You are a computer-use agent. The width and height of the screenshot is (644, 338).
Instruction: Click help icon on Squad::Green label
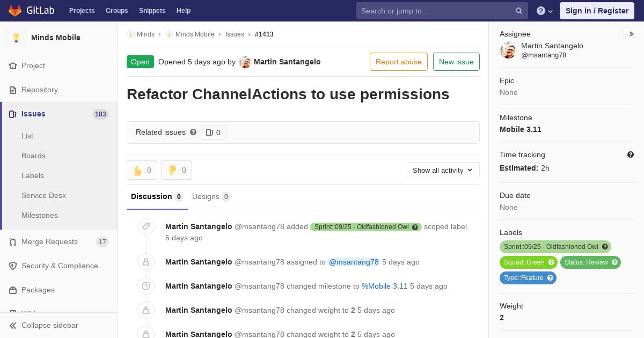click(551, 262)
